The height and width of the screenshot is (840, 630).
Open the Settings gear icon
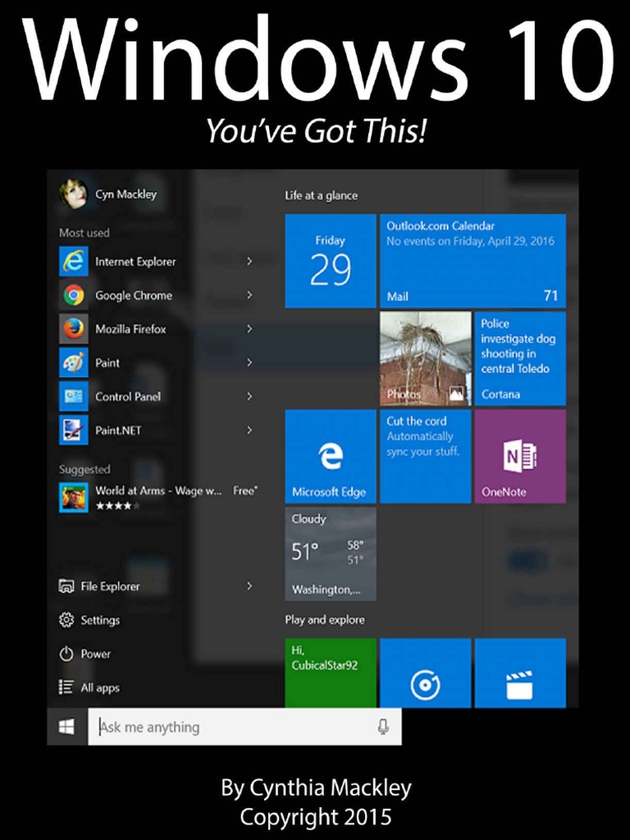[66, 620]
